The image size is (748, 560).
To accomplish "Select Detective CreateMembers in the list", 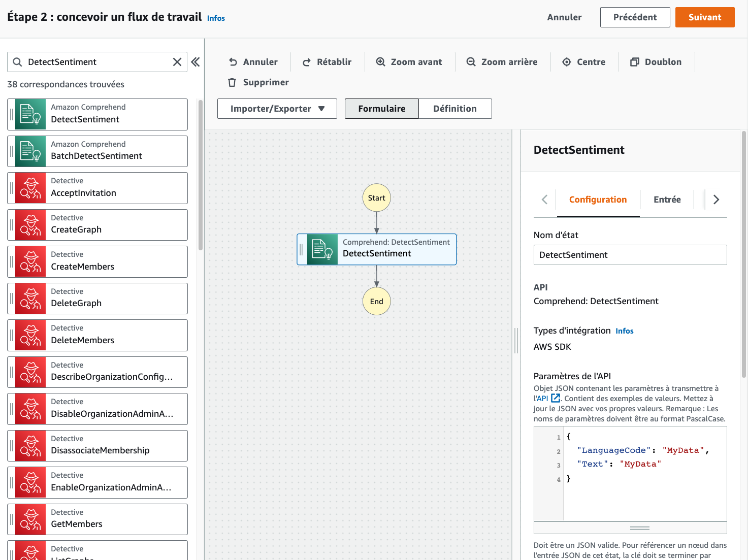I will (x=97, y=262).
